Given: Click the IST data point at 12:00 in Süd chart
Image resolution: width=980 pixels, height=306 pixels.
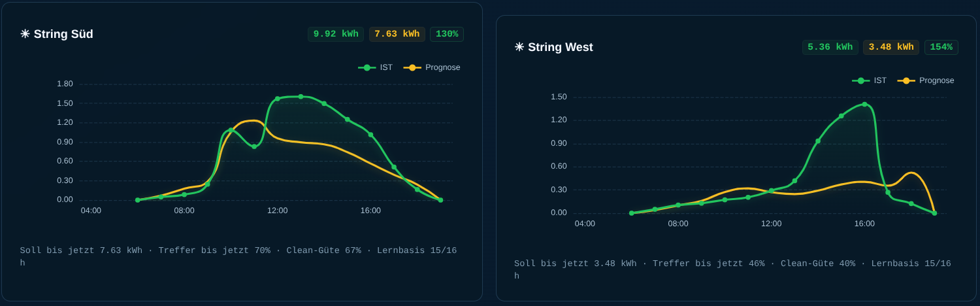Looking at the screenshot, I should point(277,99).
